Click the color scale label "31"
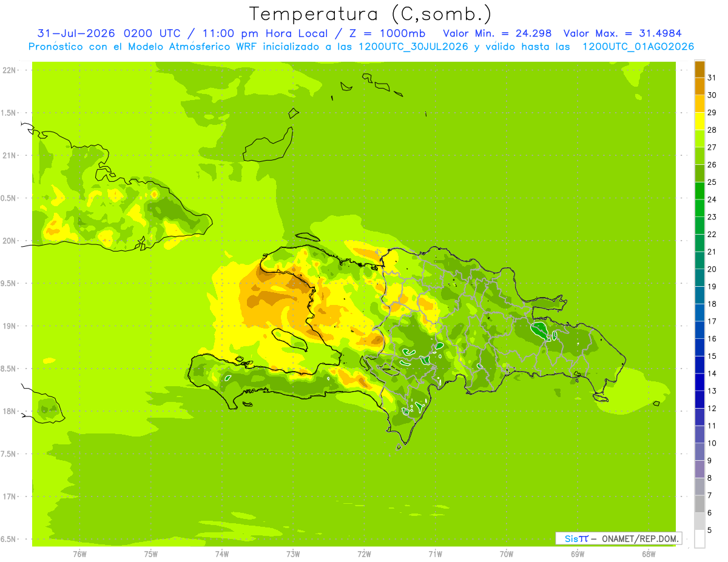Viewport: 728px width, 562px height. tap(712, 78)
